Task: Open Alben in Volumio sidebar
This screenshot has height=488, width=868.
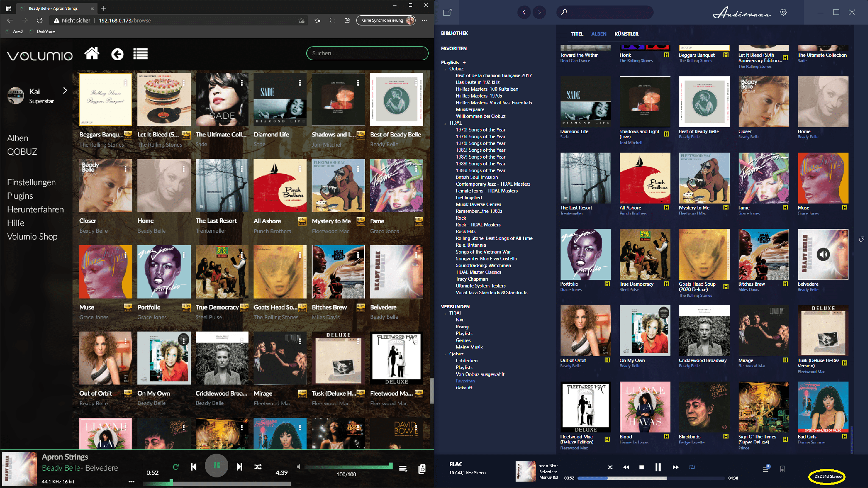Action: tap(18, 138)
